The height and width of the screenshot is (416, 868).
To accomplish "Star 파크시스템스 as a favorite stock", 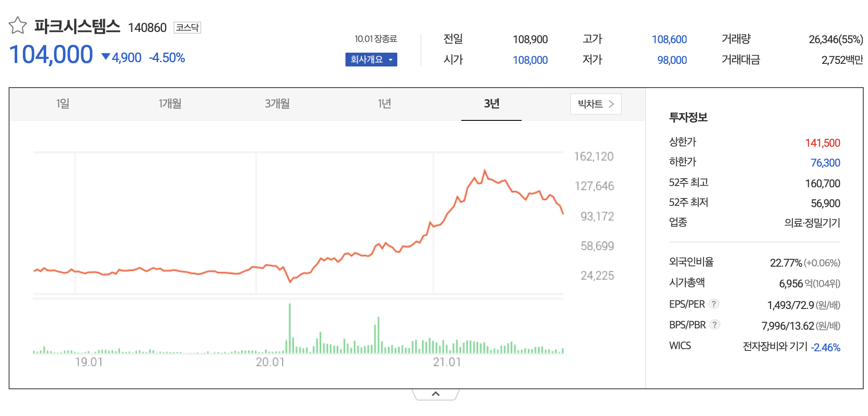I will (18, 25).
